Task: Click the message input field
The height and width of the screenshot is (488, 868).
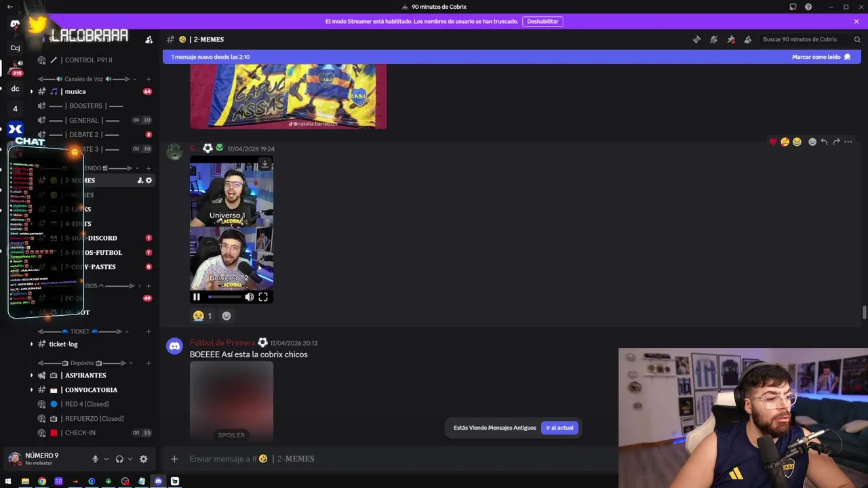Action: [400, 459]
